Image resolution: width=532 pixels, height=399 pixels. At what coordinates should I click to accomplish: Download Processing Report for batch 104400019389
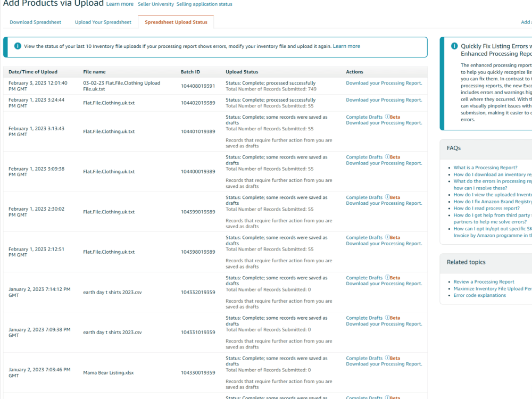coord(384,163)
